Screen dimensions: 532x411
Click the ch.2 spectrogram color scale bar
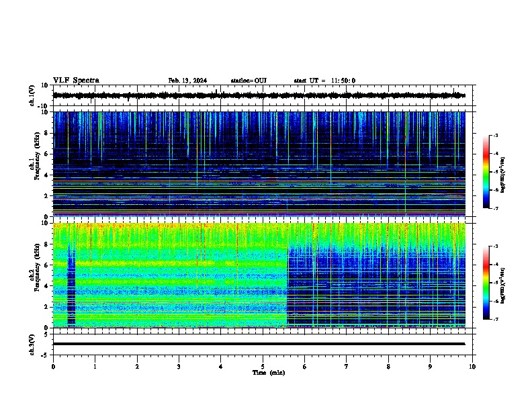coord(486,283)
